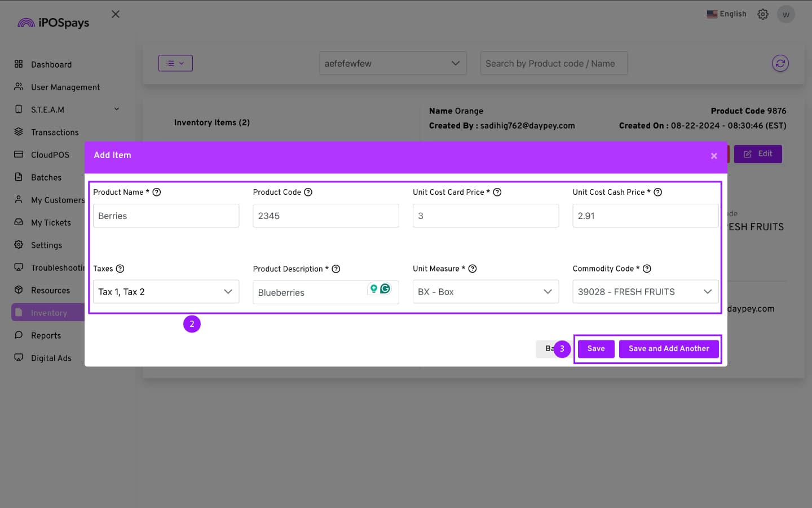Image resolution: width=812 pixels, height=508 pixels.
Task: Click the Grammarly icon in Product Description field
Action: (x=385, y=289)
